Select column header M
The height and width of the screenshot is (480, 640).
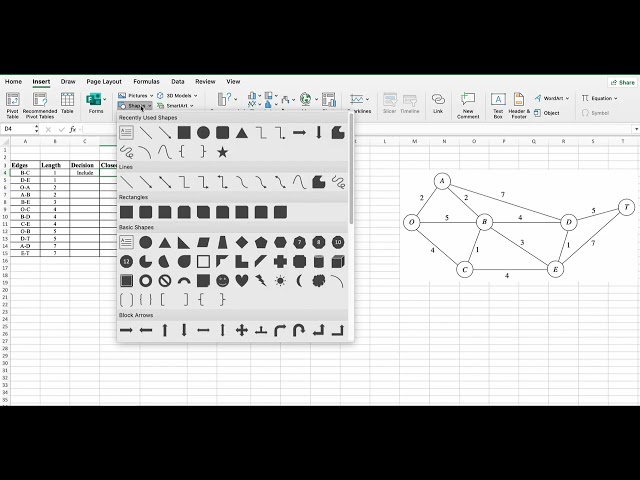414,141
